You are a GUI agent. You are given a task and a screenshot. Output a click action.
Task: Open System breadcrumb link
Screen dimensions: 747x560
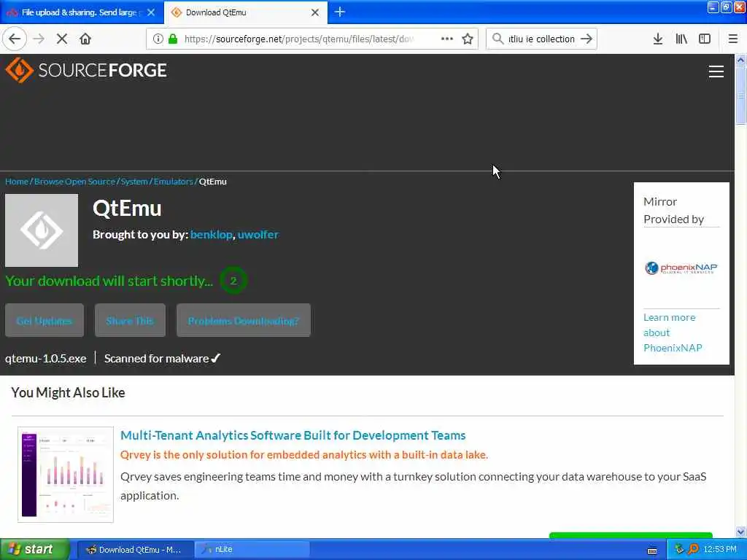click(134, 182)
